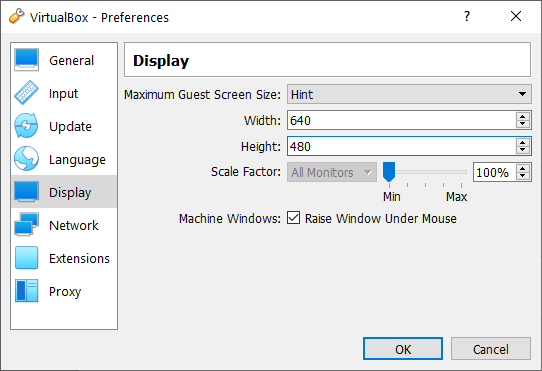
Task: Increase Height with the up arrow
Action: point(523,142)
